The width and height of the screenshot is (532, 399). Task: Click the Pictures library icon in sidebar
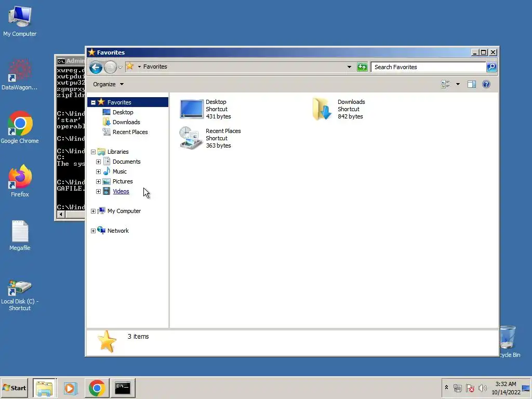tap(107, 181)
